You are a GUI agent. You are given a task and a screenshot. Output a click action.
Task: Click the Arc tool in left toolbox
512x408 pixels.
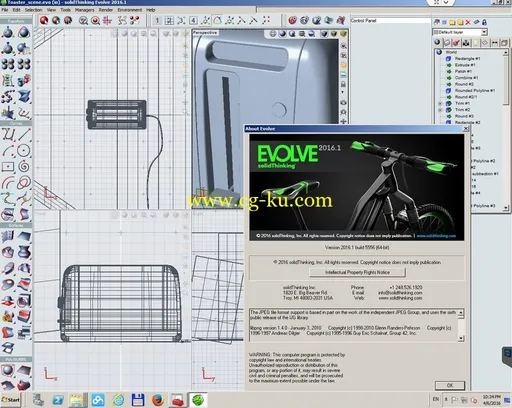click(8, 151)
